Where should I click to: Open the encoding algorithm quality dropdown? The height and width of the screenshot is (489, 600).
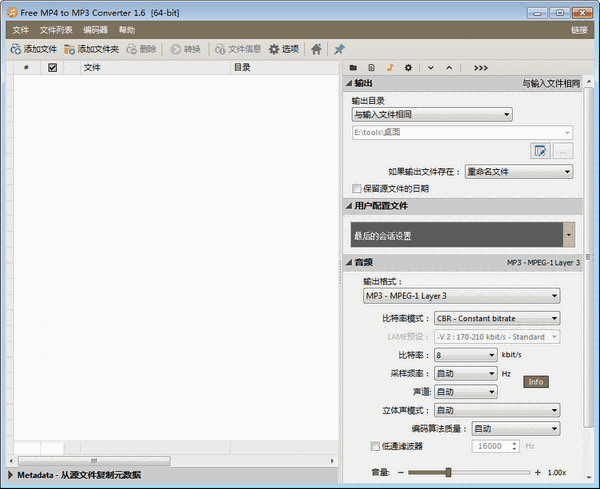pos(516,429)
